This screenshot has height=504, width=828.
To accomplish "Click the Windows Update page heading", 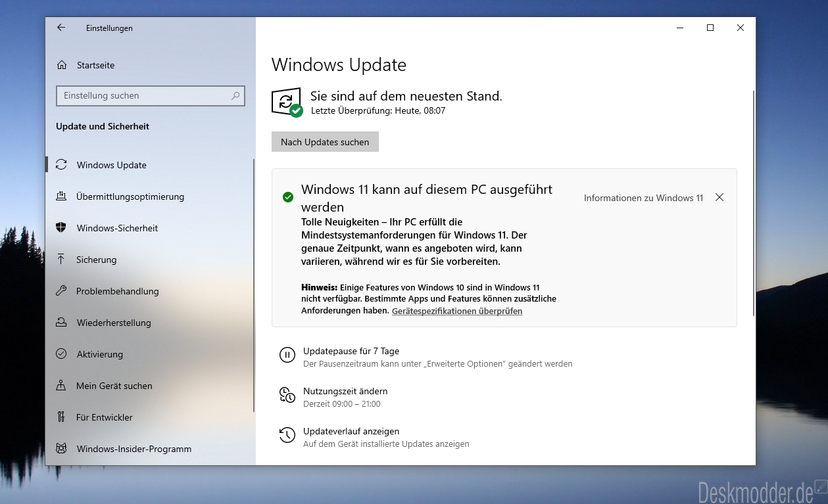I will [x=339, y=65].
